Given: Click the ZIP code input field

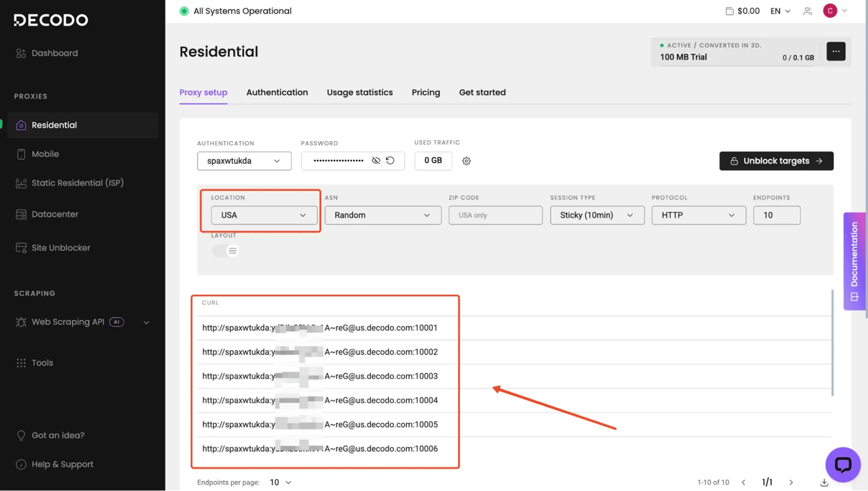Looking at the screenshot, I should coord(495,215).
